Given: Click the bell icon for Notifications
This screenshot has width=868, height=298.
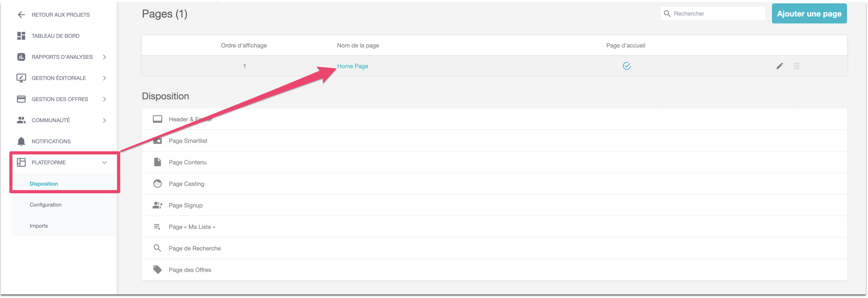Looking at the screenshot, I should (x=21, y=141).
